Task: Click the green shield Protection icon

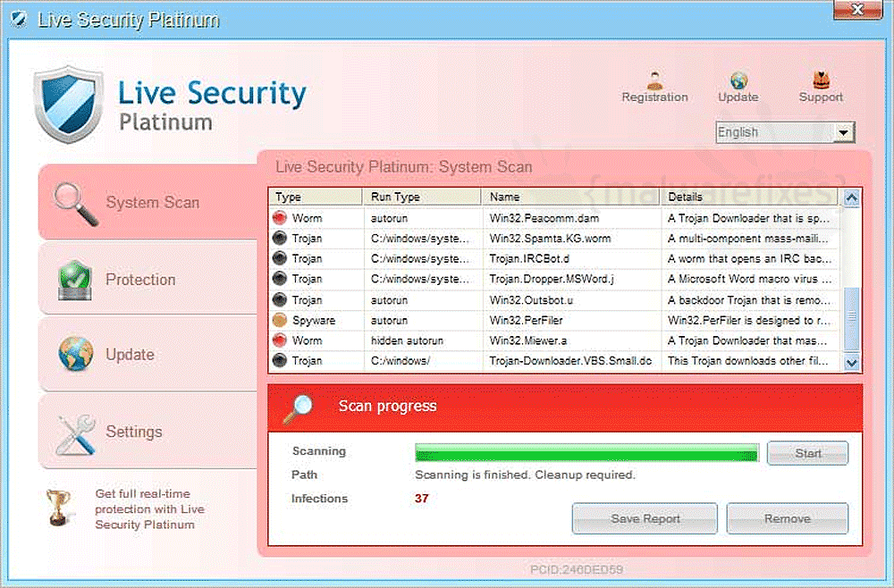Action: coord(75,280)
